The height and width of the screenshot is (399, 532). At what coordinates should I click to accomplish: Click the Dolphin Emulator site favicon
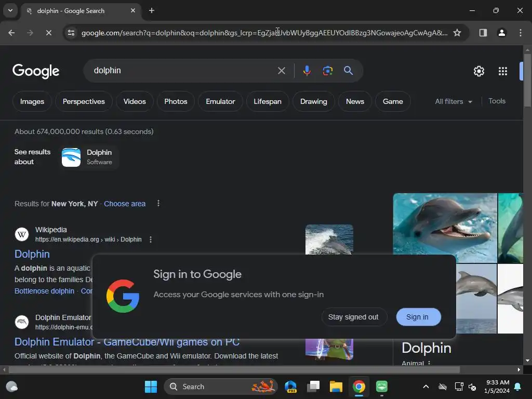[x=22, y=322]
